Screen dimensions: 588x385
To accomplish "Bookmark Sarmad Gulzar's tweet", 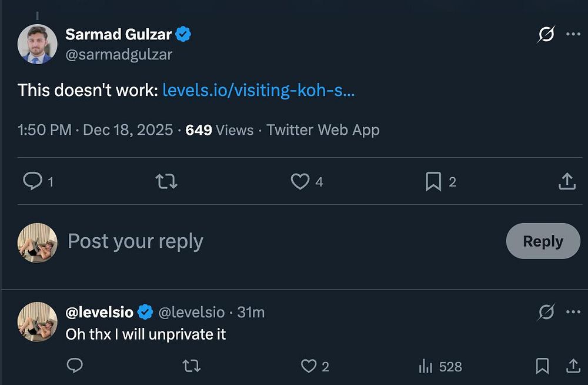I will click(x=433, y=181).
